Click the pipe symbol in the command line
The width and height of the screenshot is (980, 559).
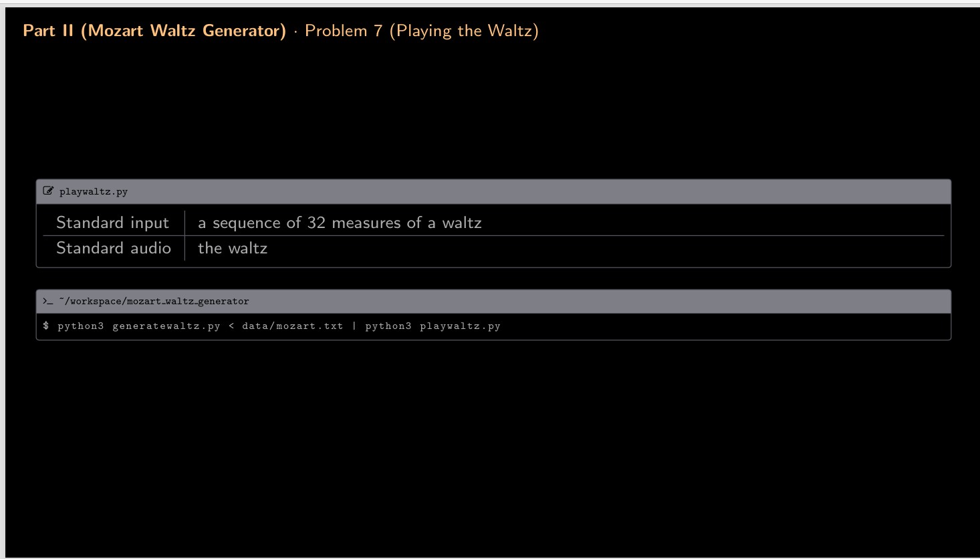click(355, 326)
